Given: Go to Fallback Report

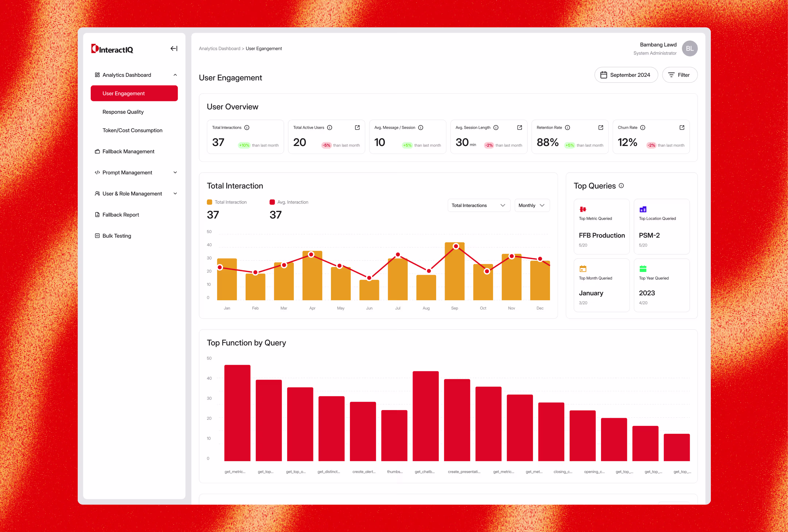Looking at the screenshot, I should tap(121, 215).
